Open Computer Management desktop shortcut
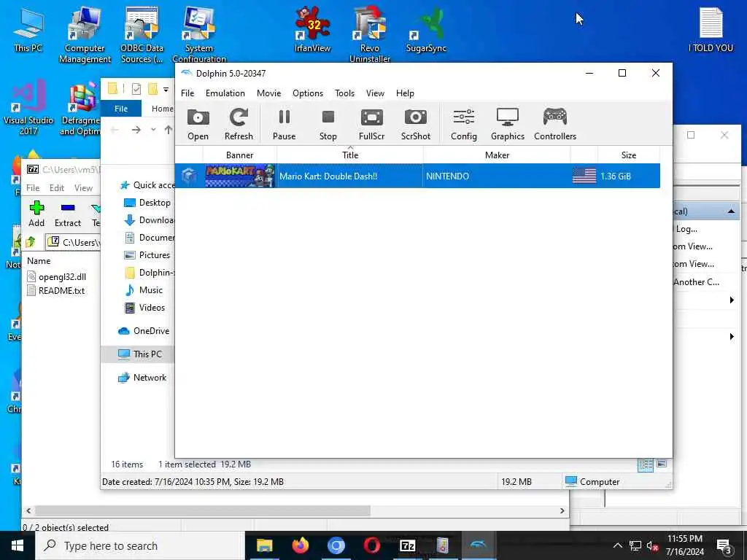This screenshot has height=560, width=747. click(x=85, y=35)
